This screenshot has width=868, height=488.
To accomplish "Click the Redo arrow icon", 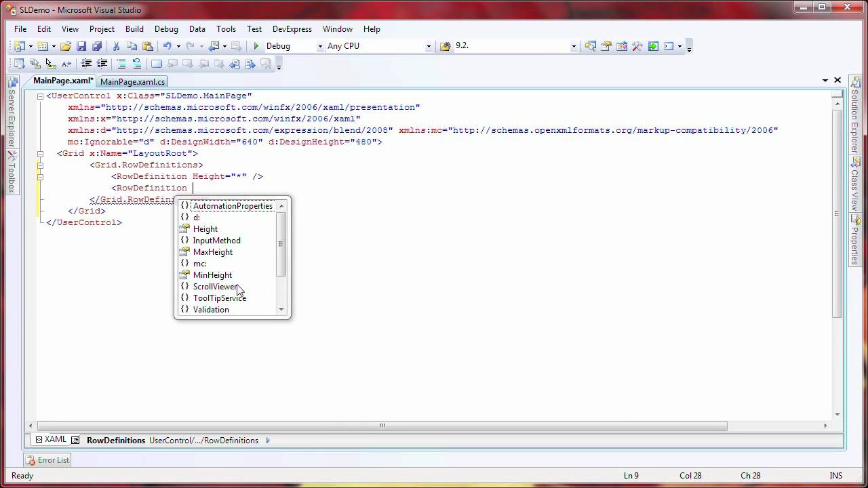I will pyautogui.click(x=191, y=46).
